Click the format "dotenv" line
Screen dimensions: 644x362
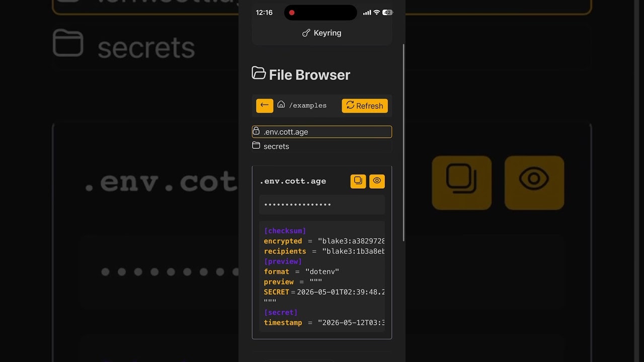[x=301, y=271]
